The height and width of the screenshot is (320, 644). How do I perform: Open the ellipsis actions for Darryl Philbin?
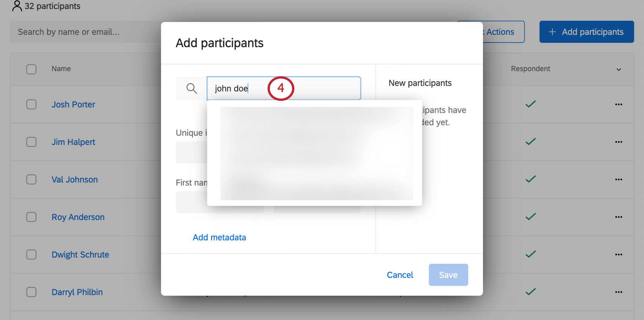click(x=619, y=292)
